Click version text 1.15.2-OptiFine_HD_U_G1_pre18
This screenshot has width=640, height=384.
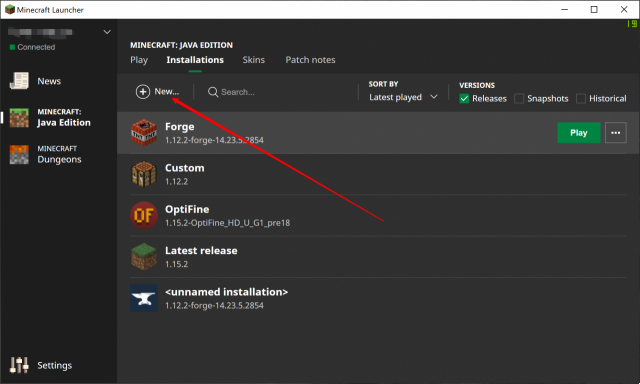227,223
